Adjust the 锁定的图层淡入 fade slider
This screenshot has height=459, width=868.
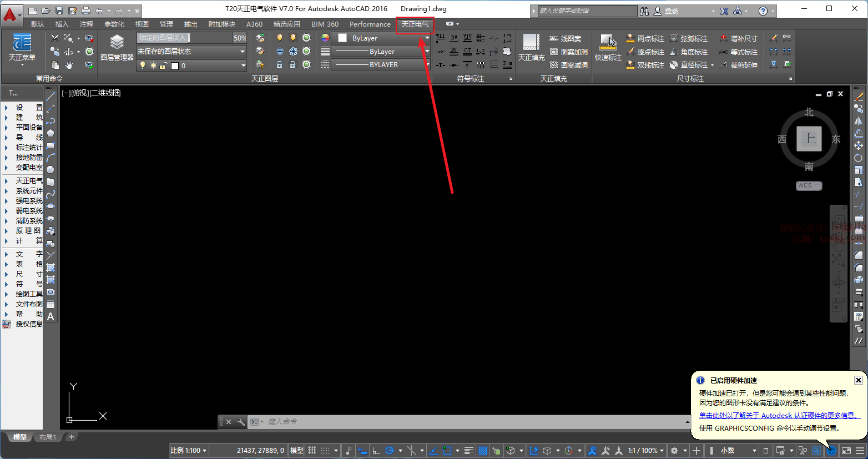pos(183,38)
